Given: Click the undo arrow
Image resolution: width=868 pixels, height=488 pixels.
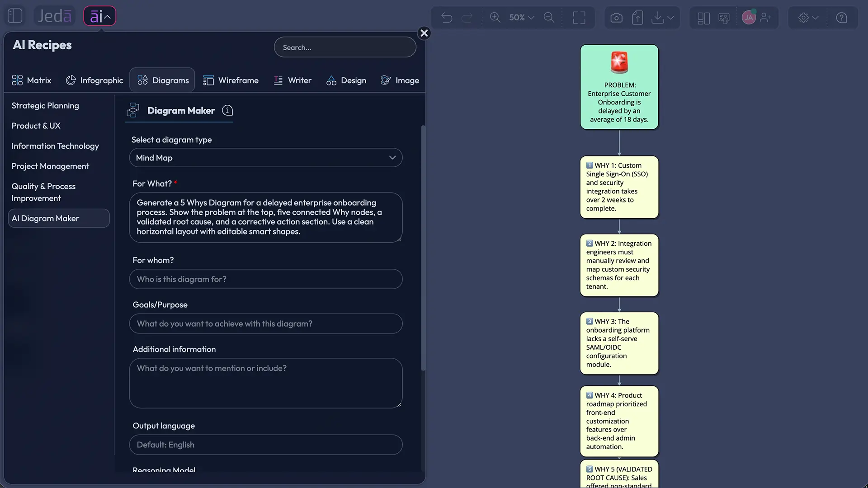Looking at the screenshot, I should coord(447,18).
